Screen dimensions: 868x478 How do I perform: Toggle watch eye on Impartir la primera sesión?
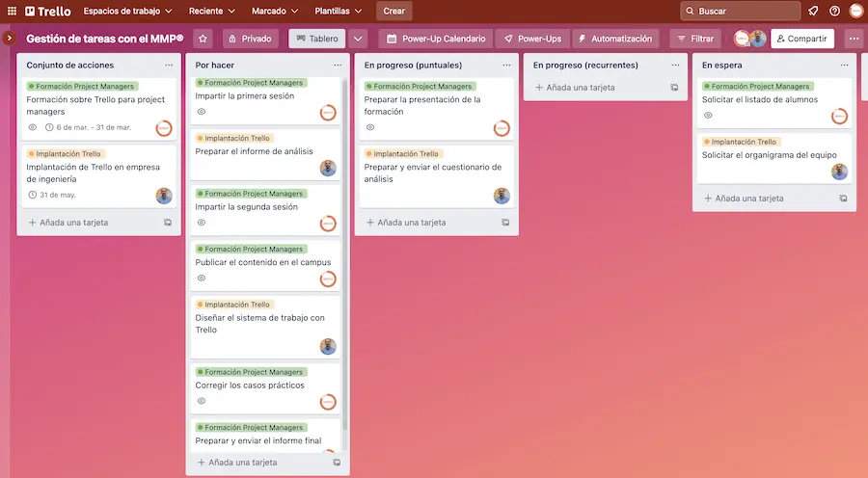[202, 111]
